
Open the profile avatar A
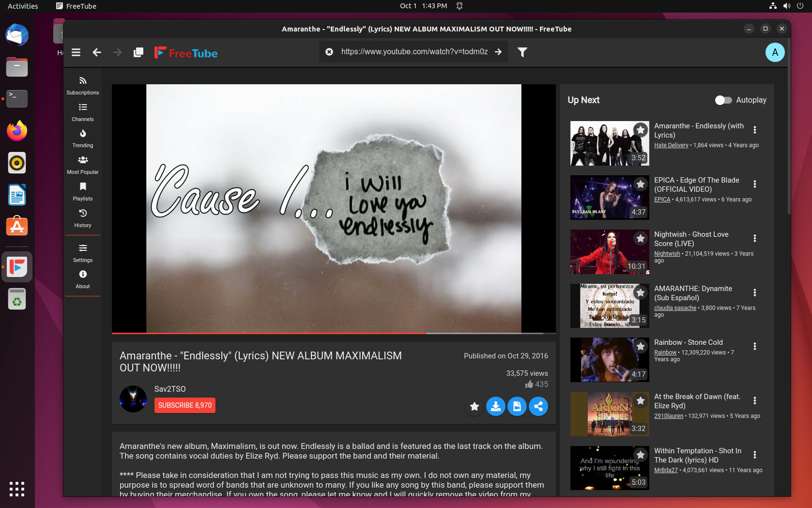pyautogui.click(x=775, y=52)
